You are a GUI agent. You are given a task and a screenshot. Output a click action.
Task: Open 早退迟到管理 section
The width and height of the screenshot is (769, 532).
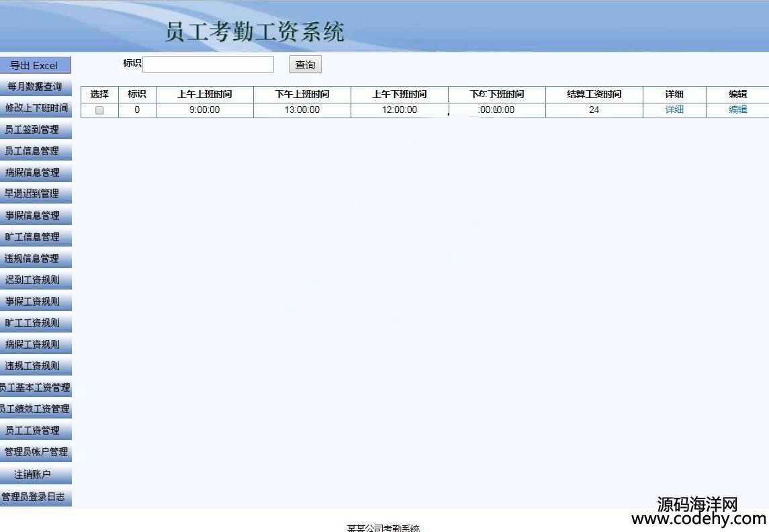click(36, 194)
